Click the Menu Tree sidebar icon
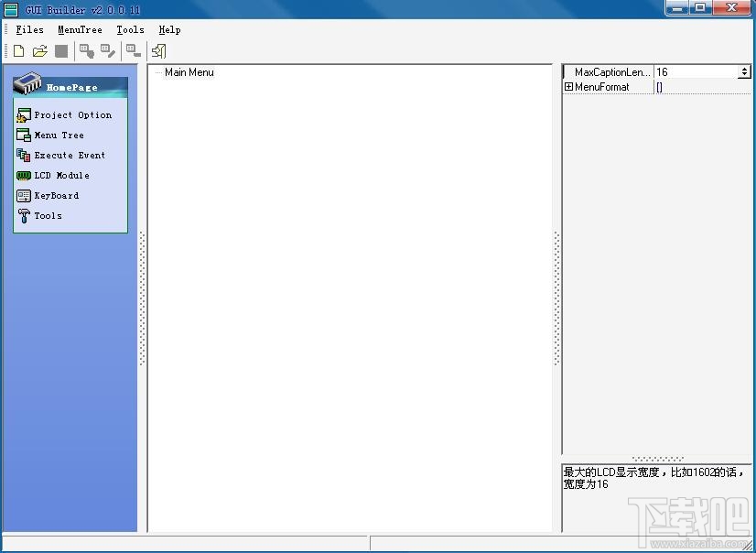 (x=23, y=135)
